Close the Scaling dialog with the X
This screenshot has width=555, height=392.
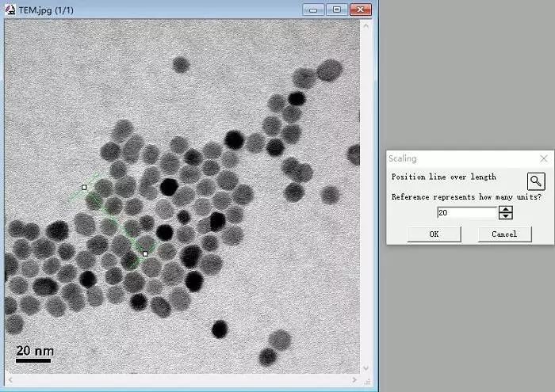(x=543, y=158)
